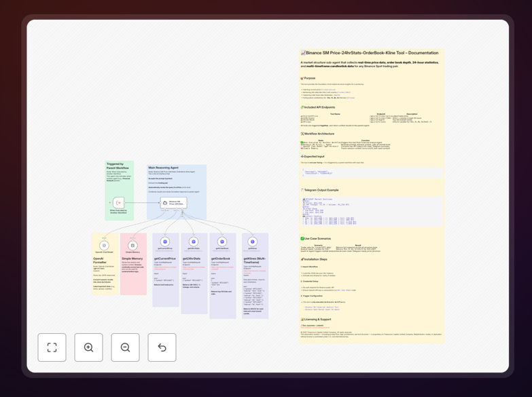
Task: Select the getOrderBook HTTP tool node
Action: point(222,242)
